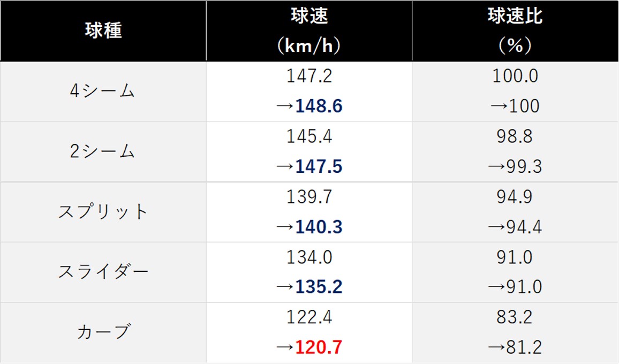Click the 81.2 speed ratio value

pos(524,347)
